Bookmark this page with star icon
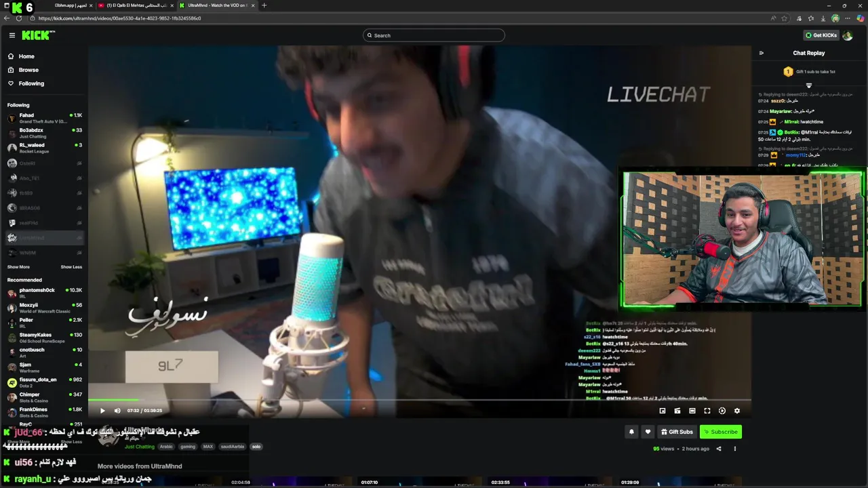The width and height of the screenshot is (868, 488). 785,18
